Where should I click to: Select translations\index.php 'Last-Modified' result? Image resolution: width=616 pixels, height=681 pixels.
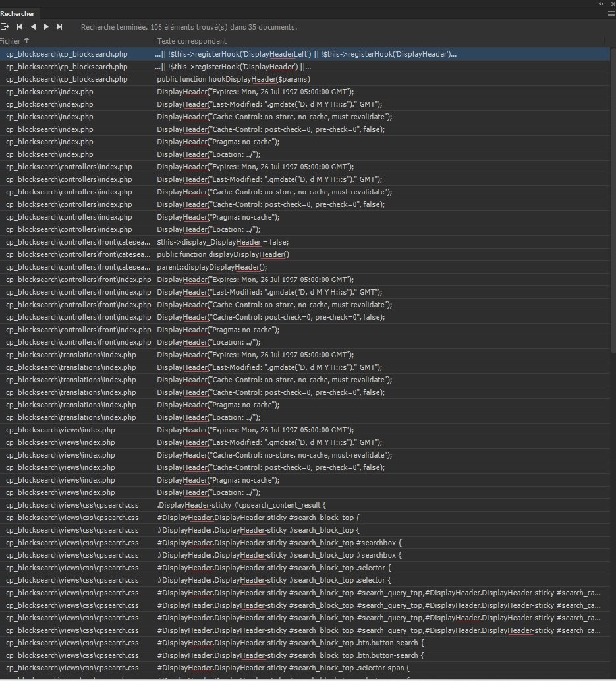point(305,367)
